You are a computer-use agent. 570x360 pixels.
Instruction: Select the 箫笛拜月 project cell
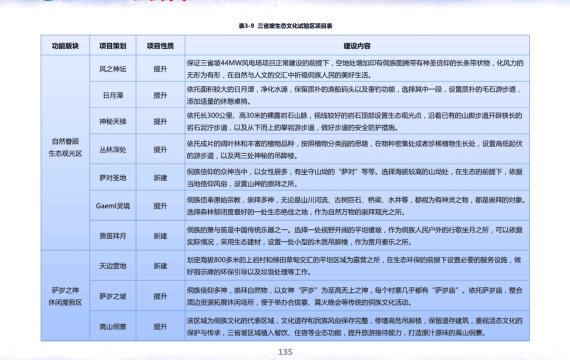113,236
